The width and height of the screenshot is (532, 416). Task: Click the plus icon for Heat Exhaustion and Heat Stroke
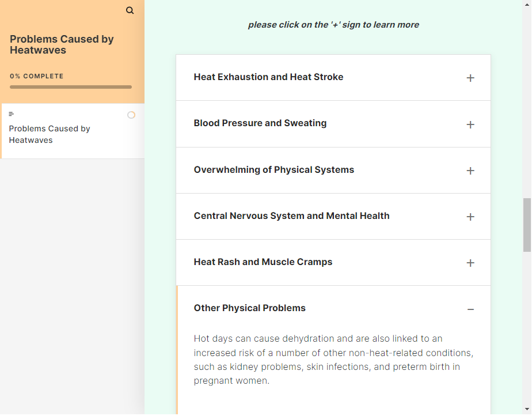(470, 78)
